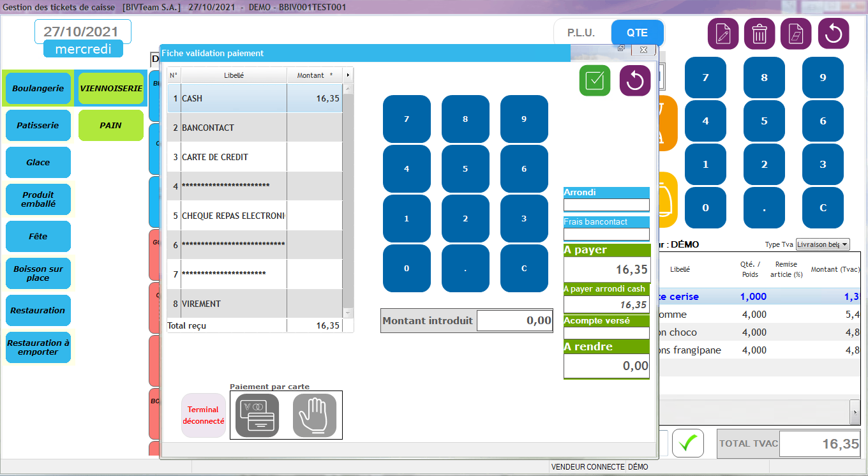Click the Terminal déconnecté button
Image resolution: width=868 pixels, height=476 pixels.
click(204, 415)
